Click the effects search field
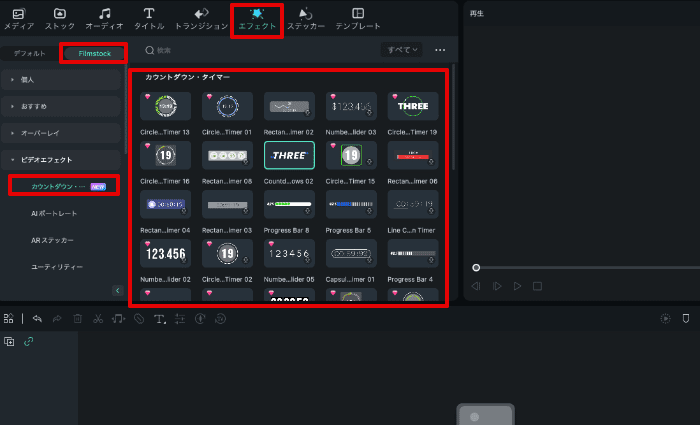Viewport: 700px width, 425px height. point(259,50)
